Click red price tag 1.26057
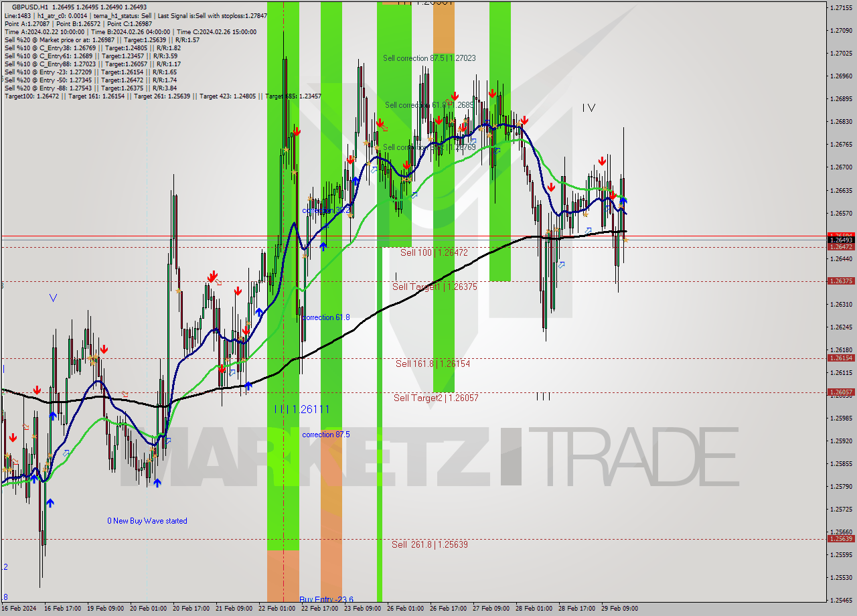Viewport: 857px width, 616px height. pyautogui.click(x=841, y=392)
